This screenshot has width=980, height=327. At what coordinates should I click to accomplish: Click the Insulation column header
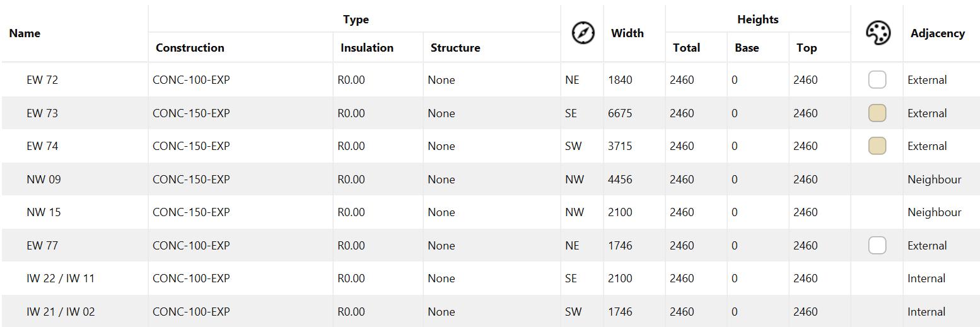[x=366, y=48]
